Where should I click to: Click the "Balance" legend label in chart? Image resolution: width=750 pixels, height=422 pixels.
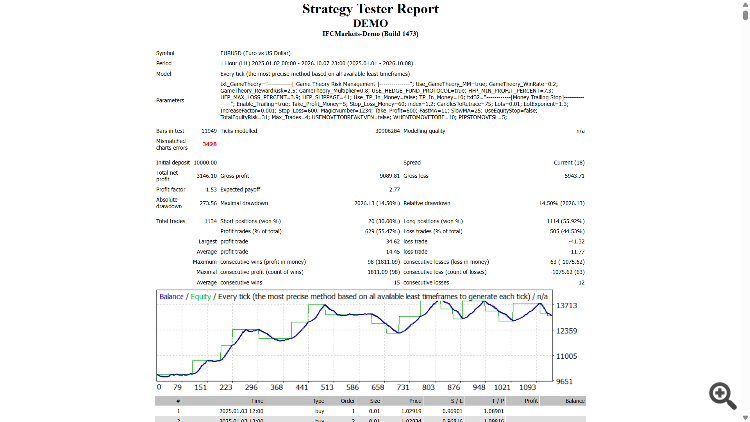pos(171,297)
